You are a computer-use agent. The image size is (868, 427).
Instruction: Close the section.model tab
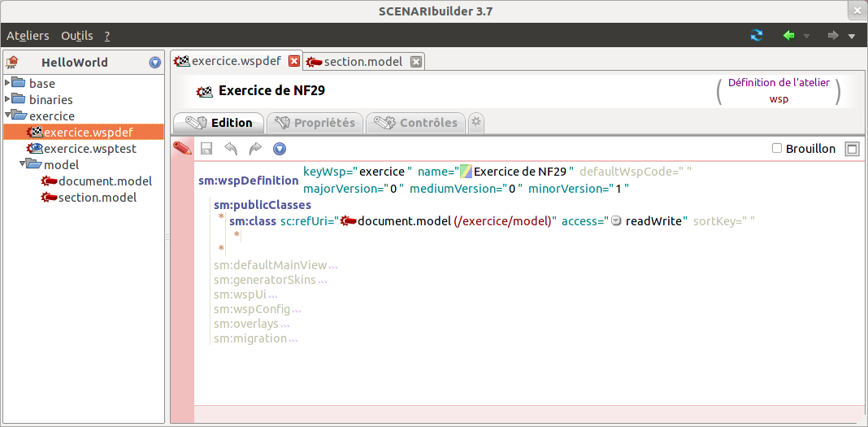tap(416, 62)
